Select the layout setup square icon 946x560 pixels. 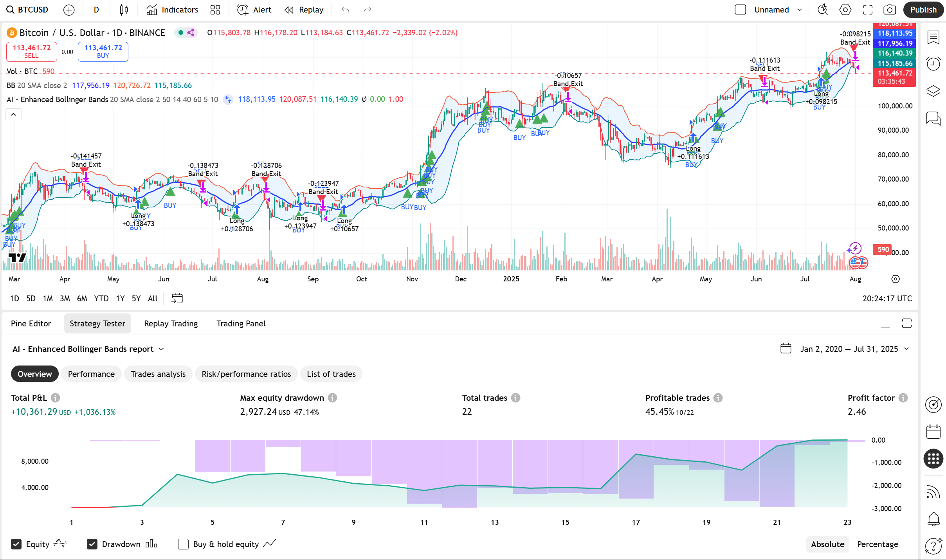pos(740,10)
